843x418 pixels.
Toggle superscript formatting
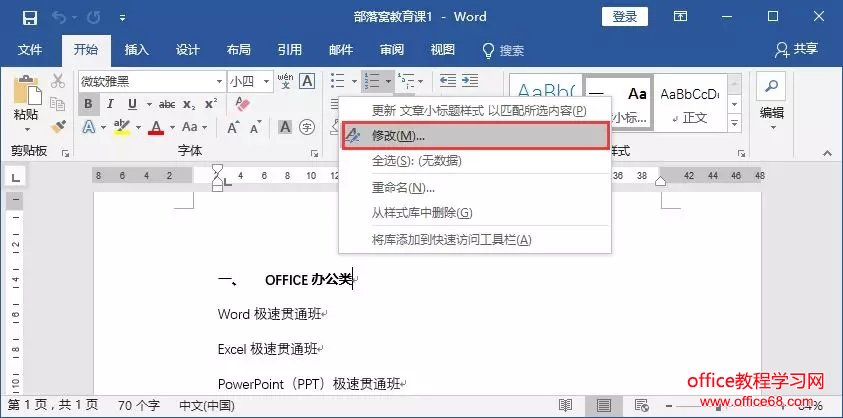click(211, 104)
